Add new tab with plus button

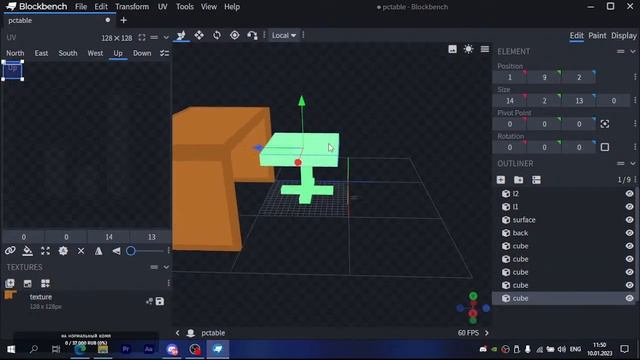click(123, 20)
